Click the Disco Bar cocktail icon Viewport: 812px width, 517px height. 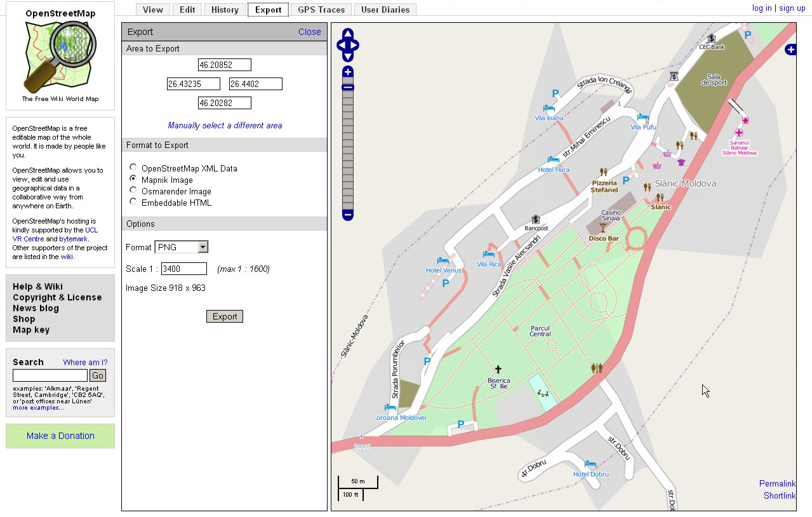click(x=603, y=228)
